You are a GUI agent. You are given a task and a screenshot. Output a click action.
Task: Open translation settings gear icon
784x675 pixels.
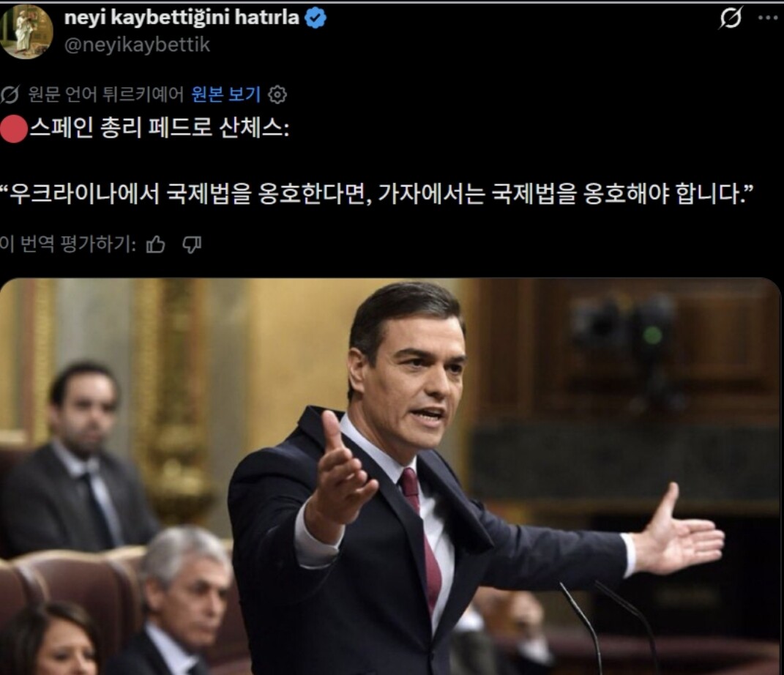[x=277, y=94]
